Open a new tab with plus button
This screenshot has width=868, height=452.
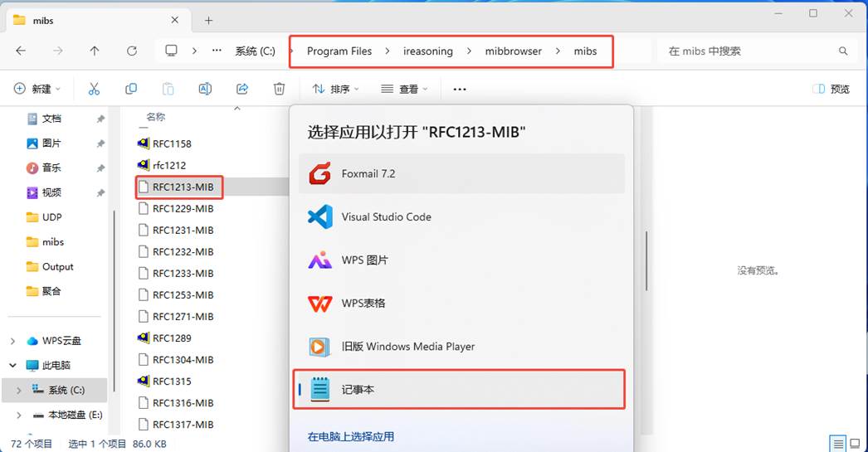tap(208, 21)
